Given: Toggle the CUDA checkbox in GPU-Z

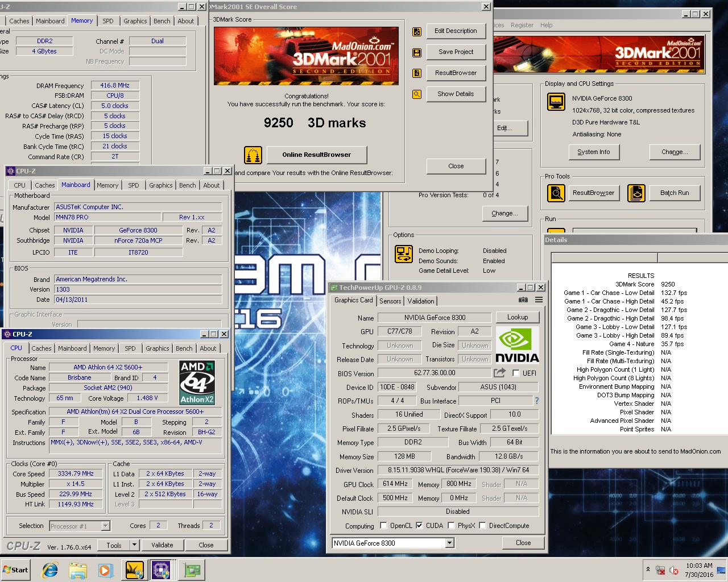Looking at the screenshot, I should tap(419, 526).
